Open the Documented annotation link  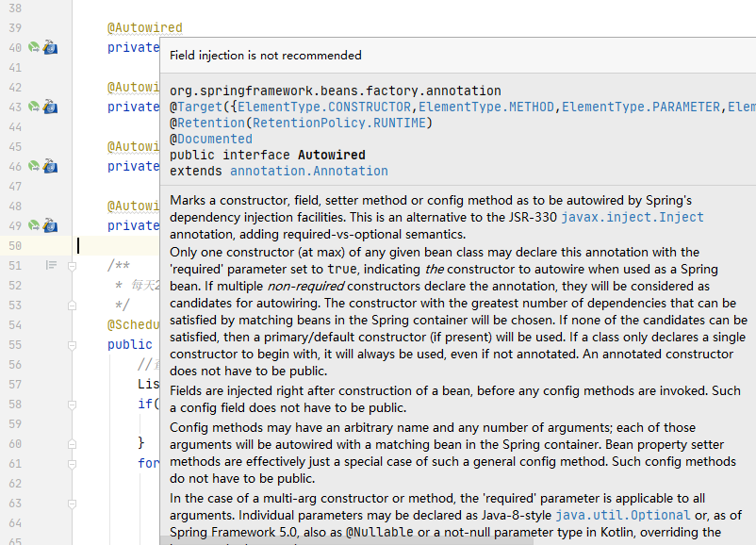(215, 139)
